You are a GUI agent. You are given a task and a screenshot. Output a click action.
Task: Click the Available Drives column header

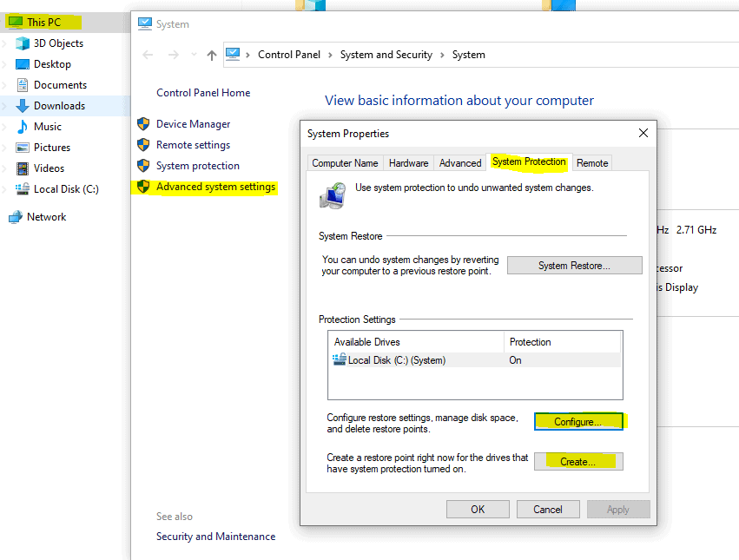[x=416, y=342]
